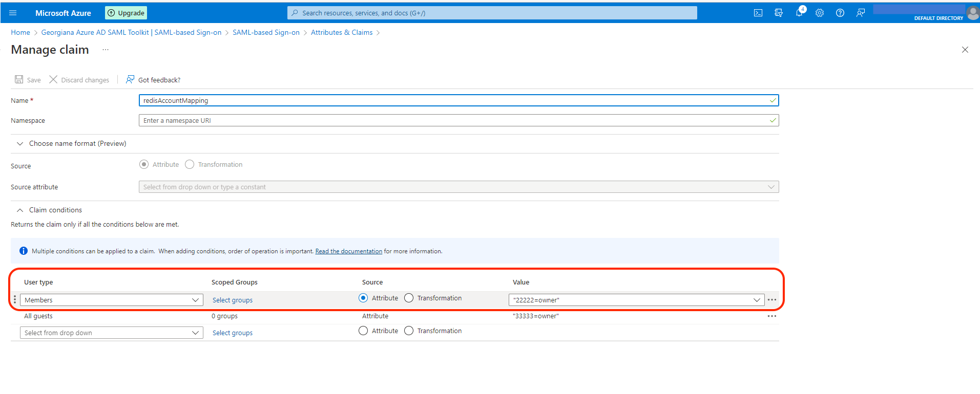The height and width of the screenshot is (394, 980).
Task: Open the more options ellipsis for the All guests row
Action: [x=772, y=316]
